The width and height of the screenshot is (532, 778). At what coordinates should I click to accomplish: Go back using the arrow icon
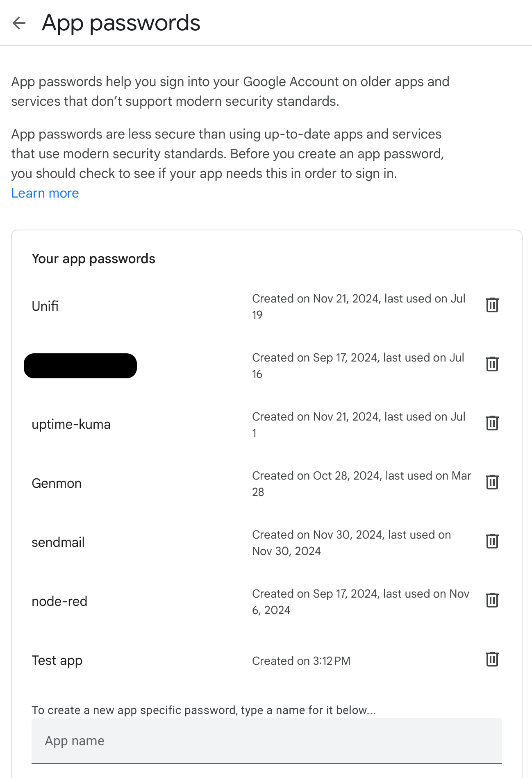coord(19,23)
